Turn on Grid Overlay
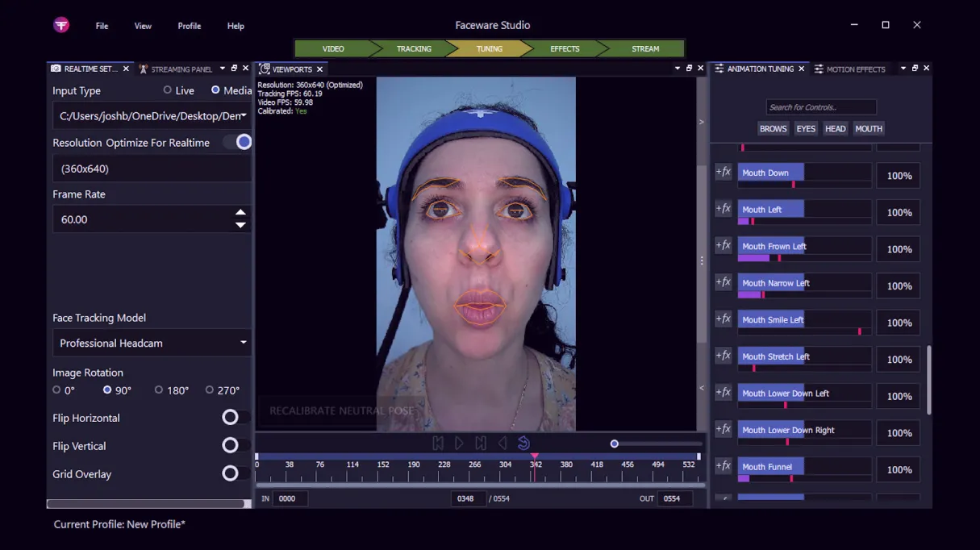980x550 pixels. click(235, 473)
